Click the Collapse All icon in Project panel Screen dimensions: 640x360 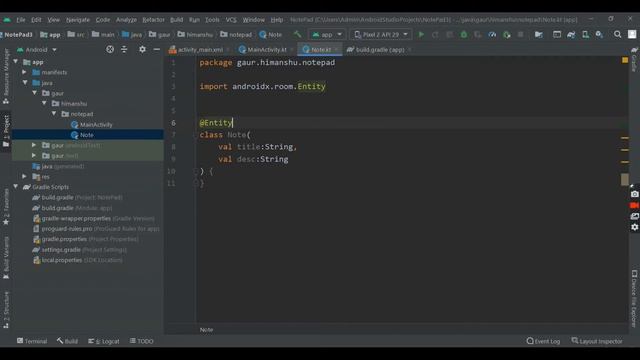[124, 49]
